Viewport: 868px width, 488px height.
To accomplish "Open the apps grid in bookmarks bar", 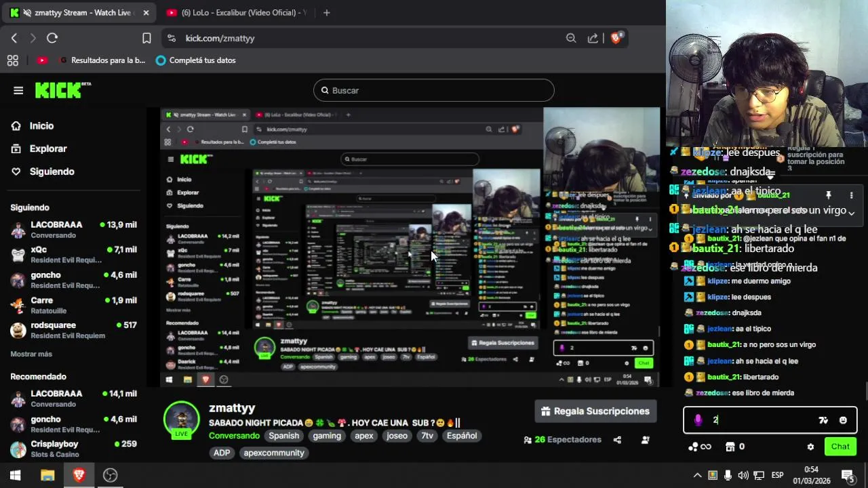I will (12, 60).
